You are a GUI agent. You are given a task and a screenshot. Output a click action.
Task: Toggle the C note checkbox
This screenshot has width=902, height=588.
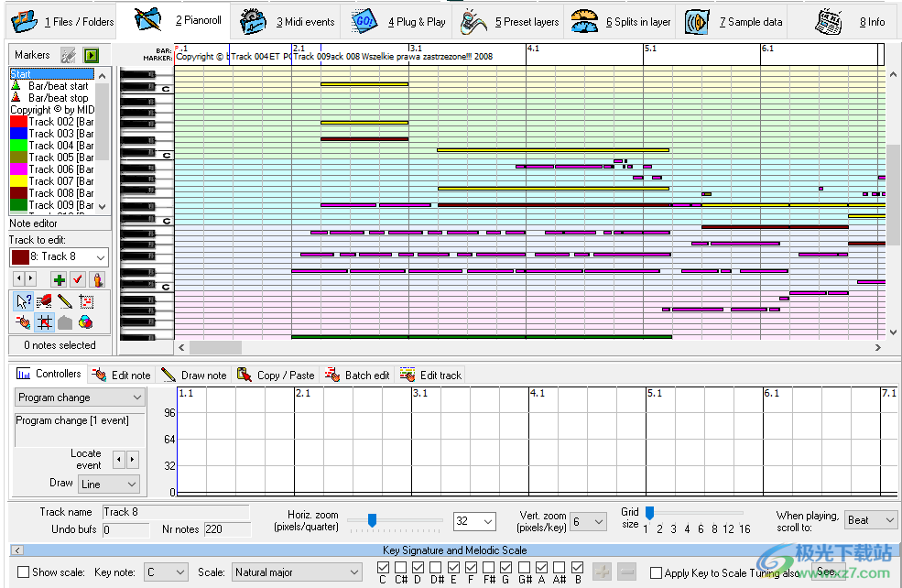(x=383, y=568)
